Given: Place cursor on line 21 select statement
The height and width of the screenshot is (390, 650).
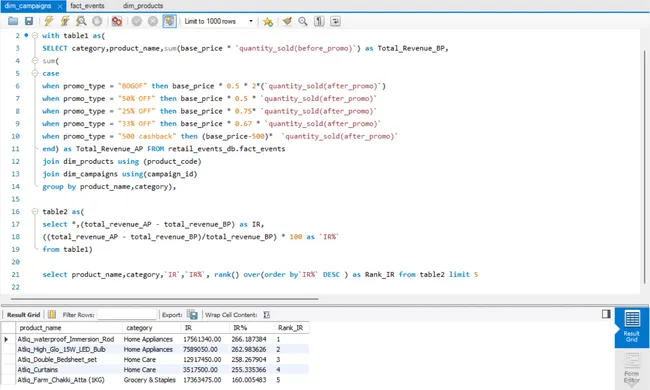Looking at the screenshot, I should coord(260,274).
